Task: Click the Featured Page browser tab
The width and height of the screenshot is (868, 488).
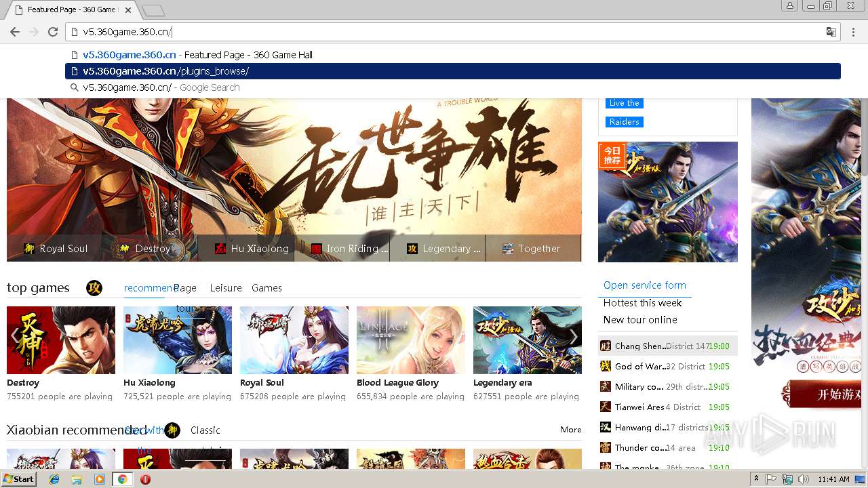Action: pyautogui.click(x=71, y=9)
